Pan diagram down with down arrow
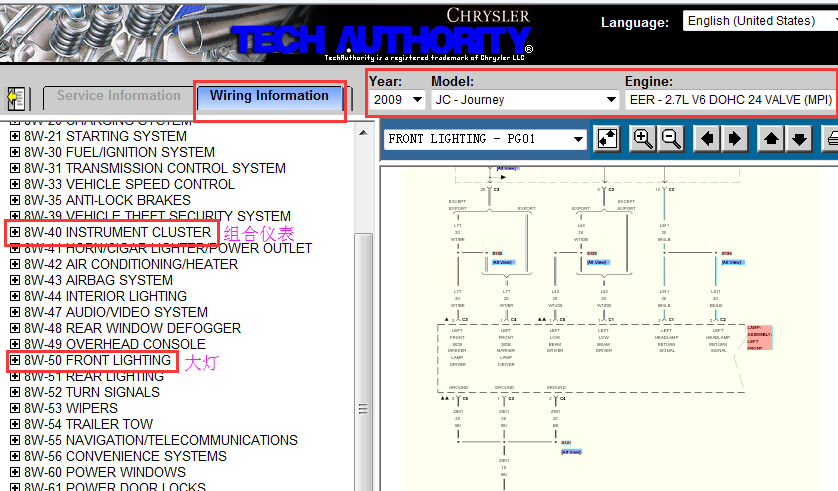 [799, 139]
